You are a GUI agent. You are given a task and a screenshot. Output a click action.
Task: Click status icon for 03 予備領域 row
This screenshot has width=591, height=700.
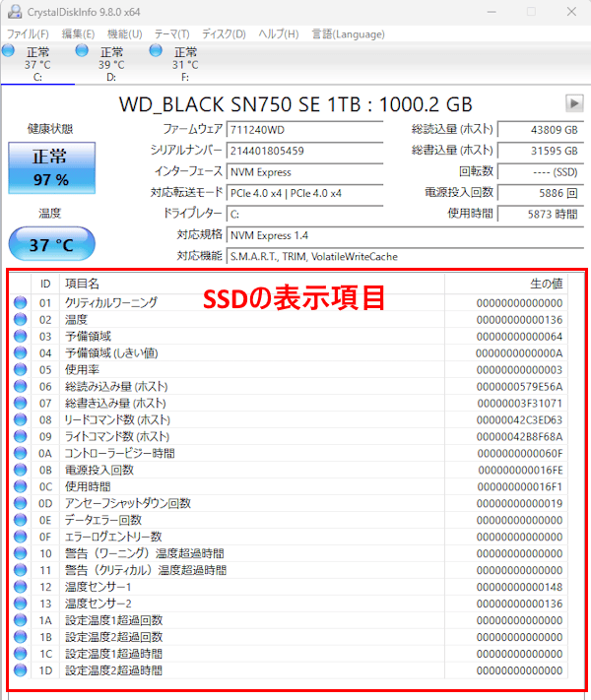coord(20,336)
